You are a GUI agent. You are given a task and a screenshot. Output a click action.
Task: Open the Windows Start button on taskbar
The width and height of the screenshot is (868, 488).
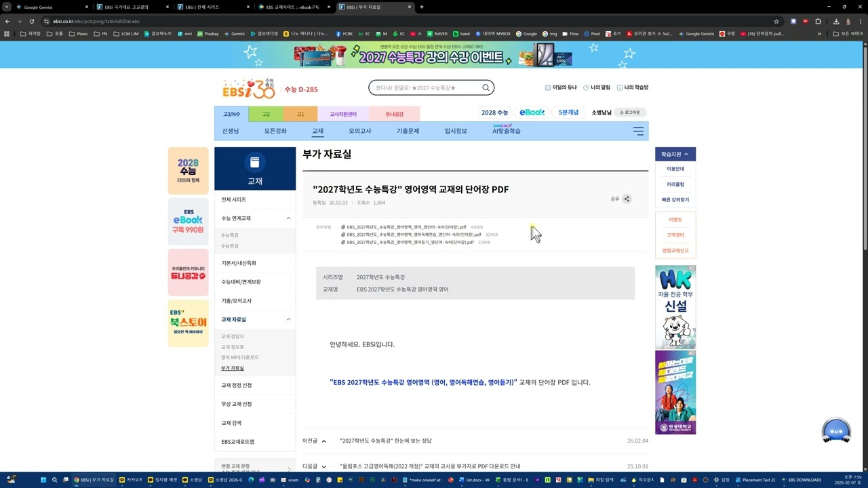[43, 480]
